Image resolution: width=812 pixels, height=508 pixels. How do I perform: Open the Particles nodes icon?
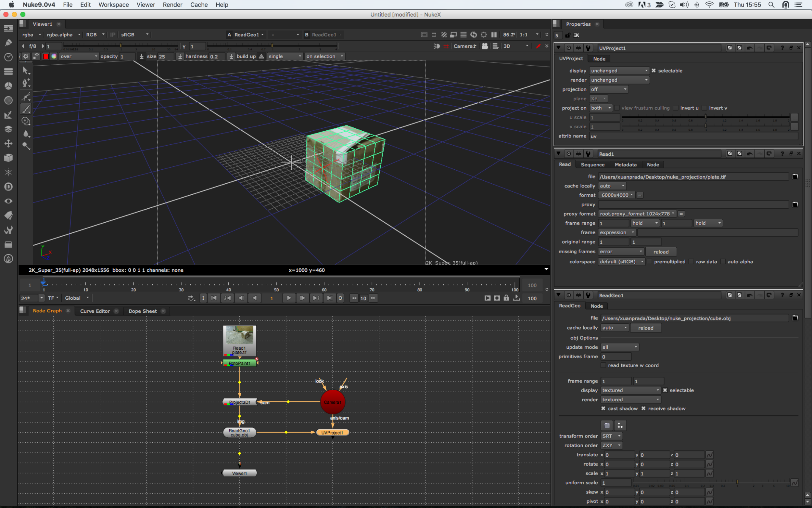point(8,172)
